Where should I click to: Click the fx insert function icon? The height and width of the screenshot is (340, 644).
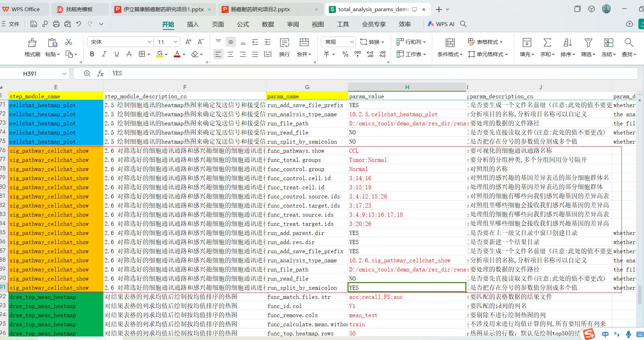tap(100, 73)
